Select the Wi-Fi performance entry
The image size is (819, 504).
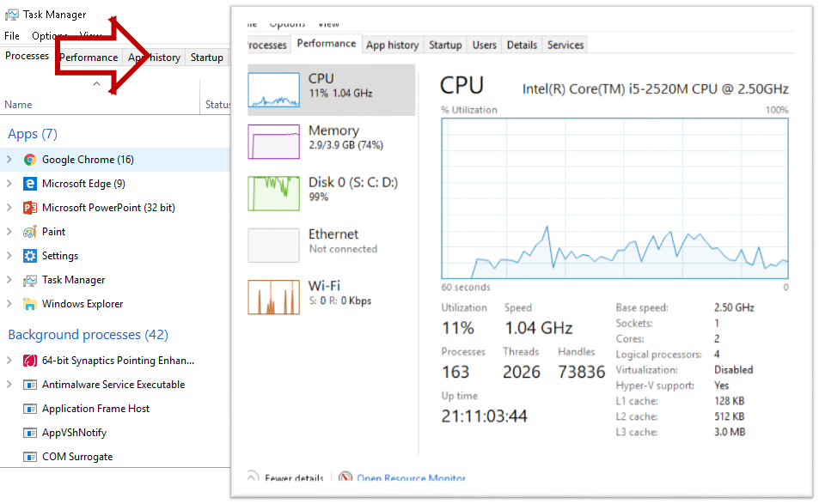click(273, 296)
